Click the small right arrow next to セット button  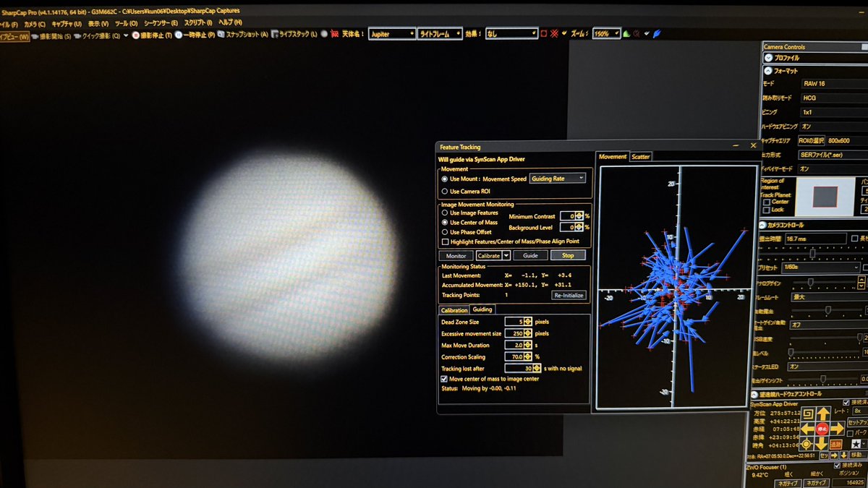coord(835,455)
